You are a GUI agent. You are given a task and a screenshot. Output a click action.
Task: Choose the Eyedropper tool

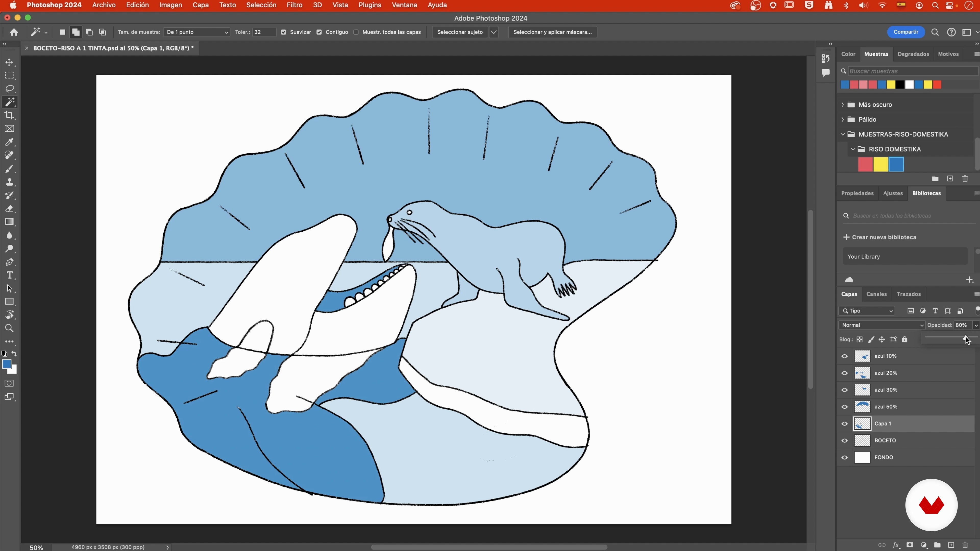click(9, 142)
